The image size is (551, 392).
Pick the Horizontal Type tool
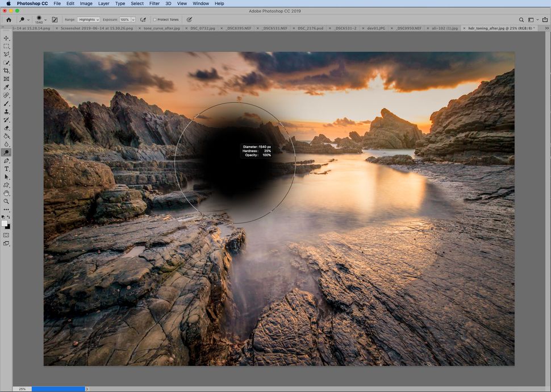point(7,169)
